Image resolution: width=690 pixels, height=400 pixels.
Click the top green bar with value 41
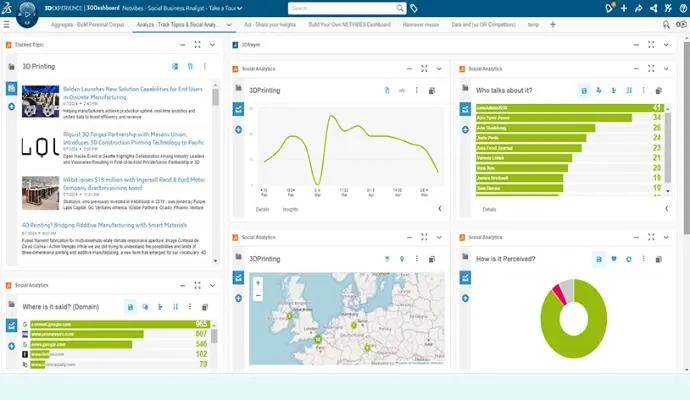[570, 108]
